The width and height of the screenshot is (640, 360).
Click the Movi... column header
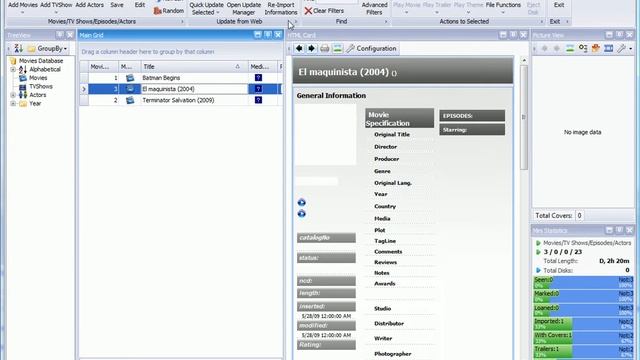pyautogui.click(x=104, y=67)
